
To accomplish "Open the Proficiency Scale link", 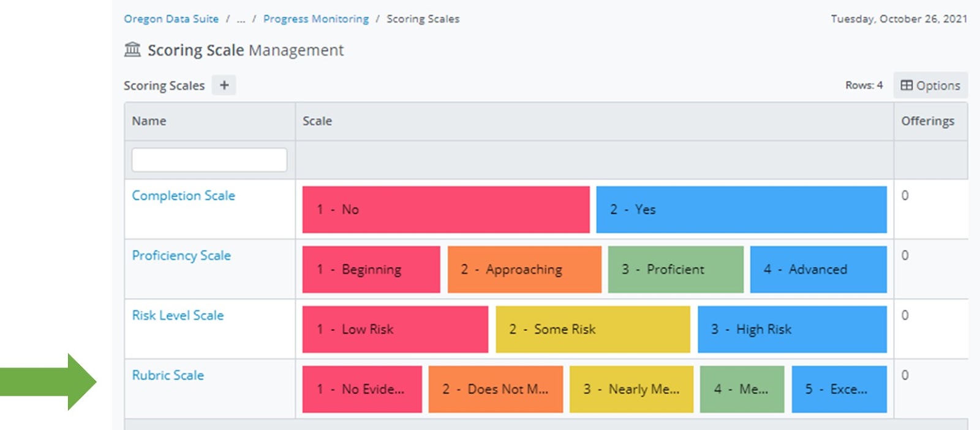I will [181, 255].
